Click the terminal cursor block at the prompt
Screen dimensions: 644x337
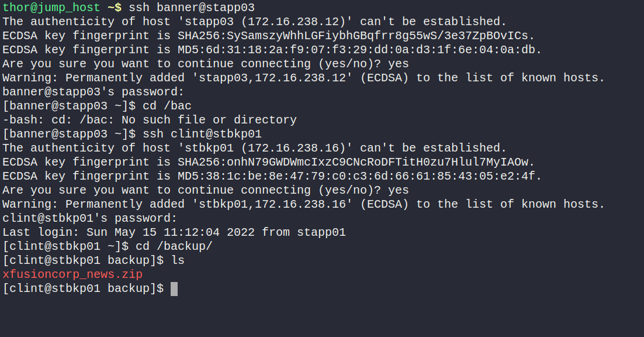pyautogui.click(x=174, y=288)
